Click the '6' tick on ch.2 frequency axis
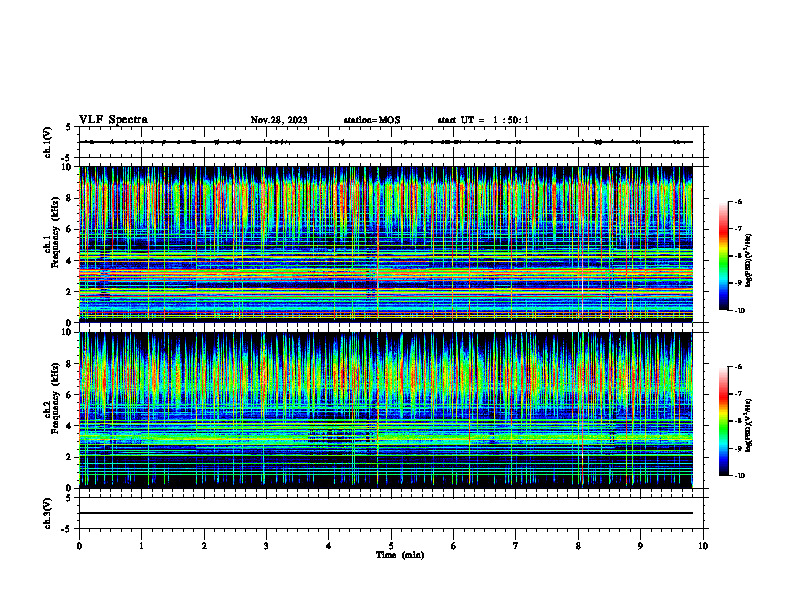The width and height of the screenshot is (792, 612). pyautogui.click(x=69, y=395)
